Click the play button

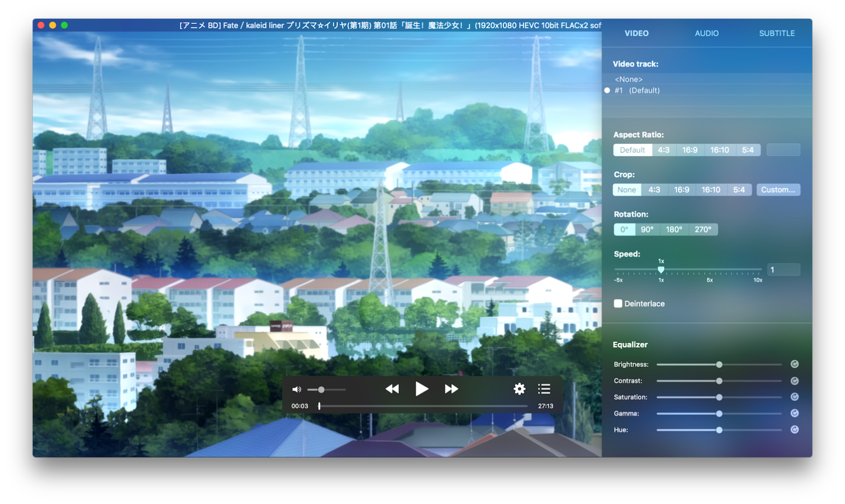pyautogui.click(x=421, y=389)
